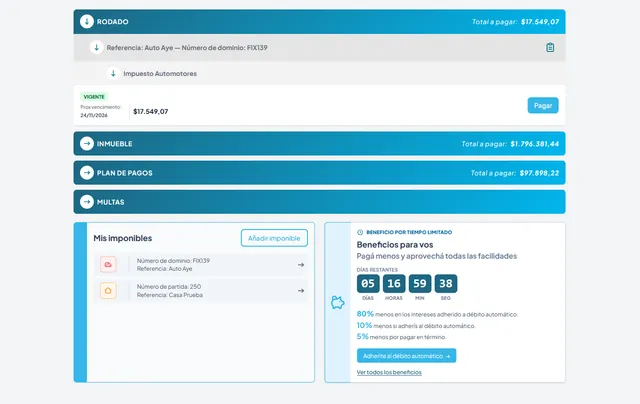Click the red vehicle icon for FIX139
Screen dimensions: 640x404
pyautogui.click(x=108, y=264)
